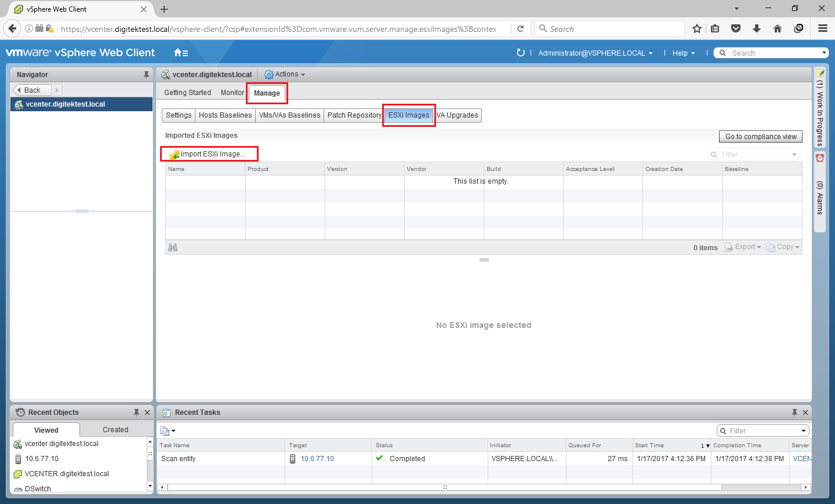Reload the browser page

tap(521, 28)
